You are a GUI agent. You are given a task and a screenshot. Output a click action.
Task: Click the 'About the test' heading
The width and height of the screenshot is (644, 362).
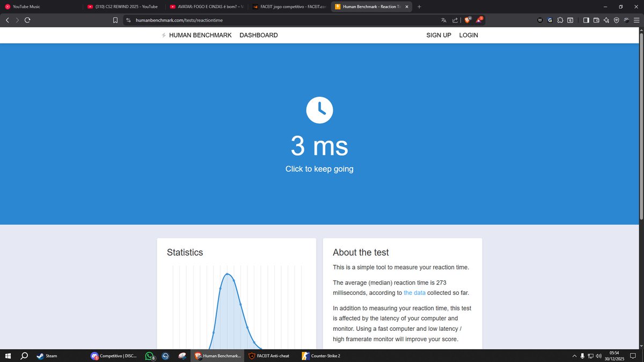coord(361,252)
